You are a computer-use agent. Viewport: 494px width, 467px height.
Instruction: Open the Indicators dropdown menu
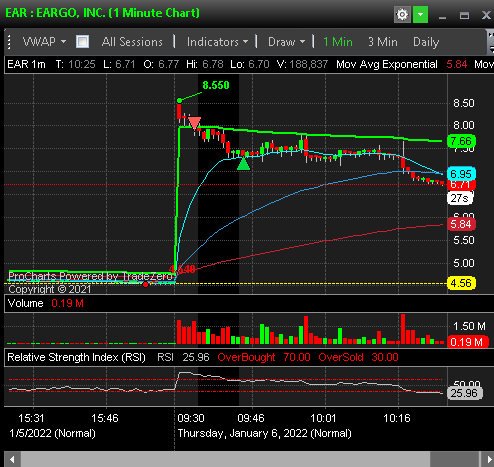[217, 42]
